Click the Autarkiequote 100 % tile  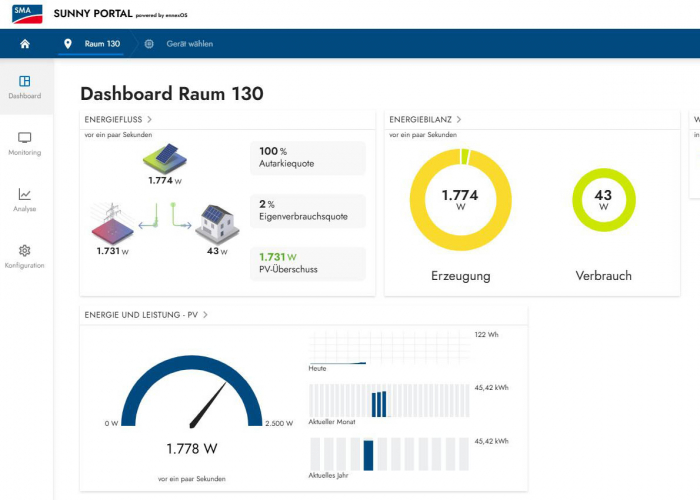(306, 157)
